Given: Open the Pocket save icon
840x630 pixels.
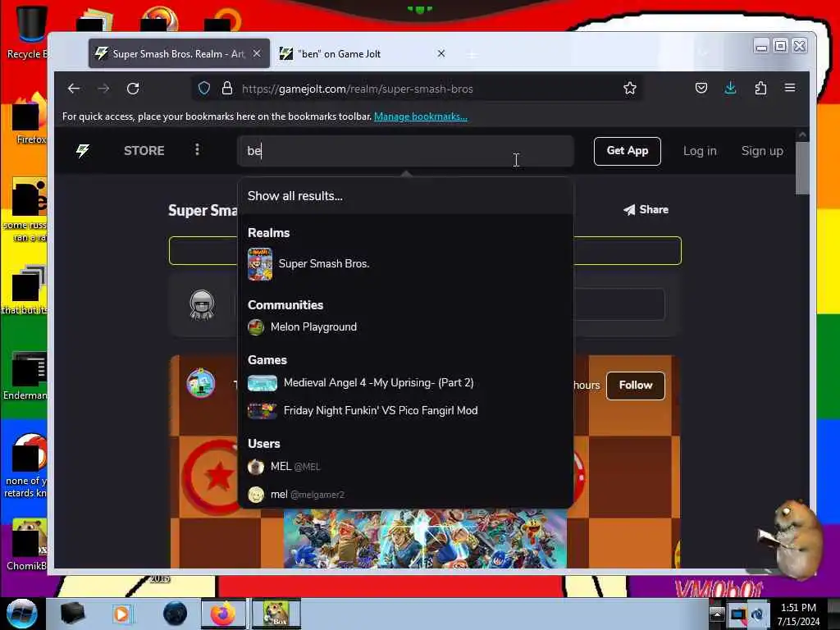Looking at the screenshot, I should tap(701, 89).
